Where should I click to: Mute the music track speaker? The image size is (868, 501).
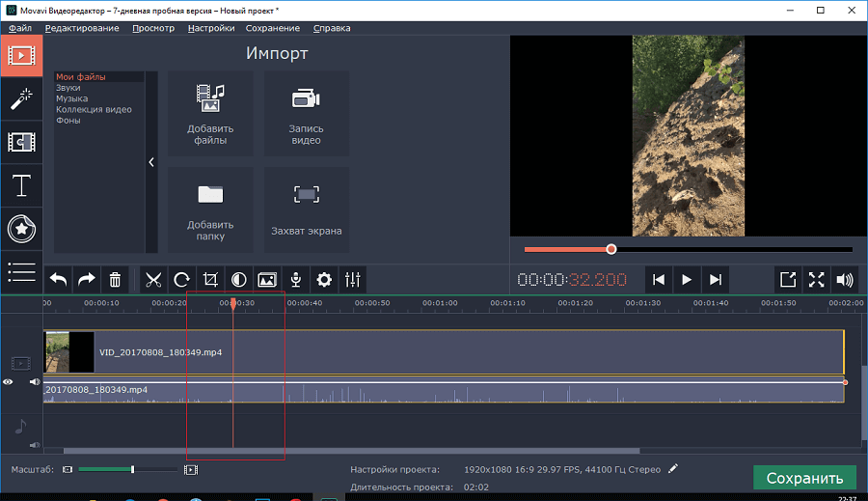35,445
